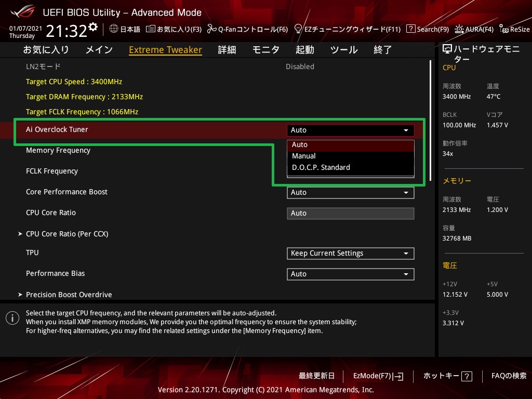Open Q-Fan control fan icon

212,29
